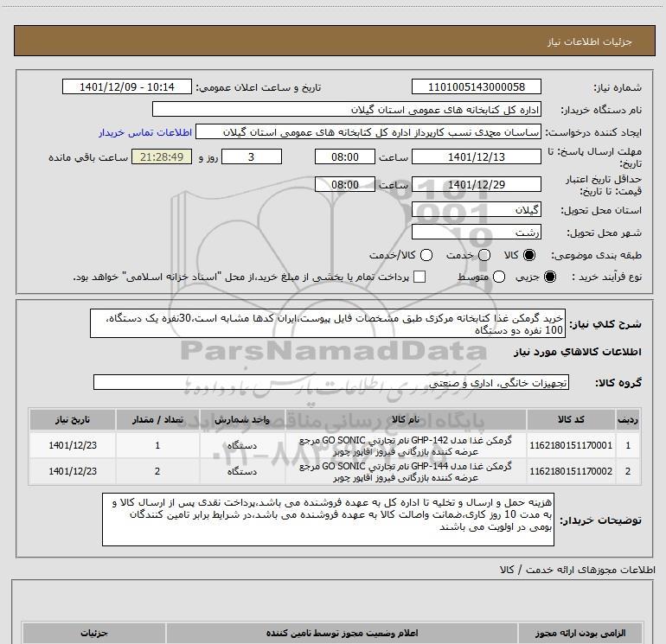Viewport: 666px width, 644px height.
Task: Click the general need description text box
Action: click(x=328, y=324)
